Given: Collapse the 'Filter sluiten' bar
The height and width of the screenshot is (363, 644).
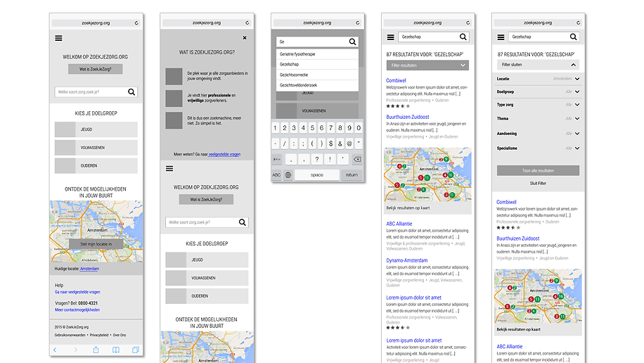Looking at the screenshot, I should coord(538,65).
